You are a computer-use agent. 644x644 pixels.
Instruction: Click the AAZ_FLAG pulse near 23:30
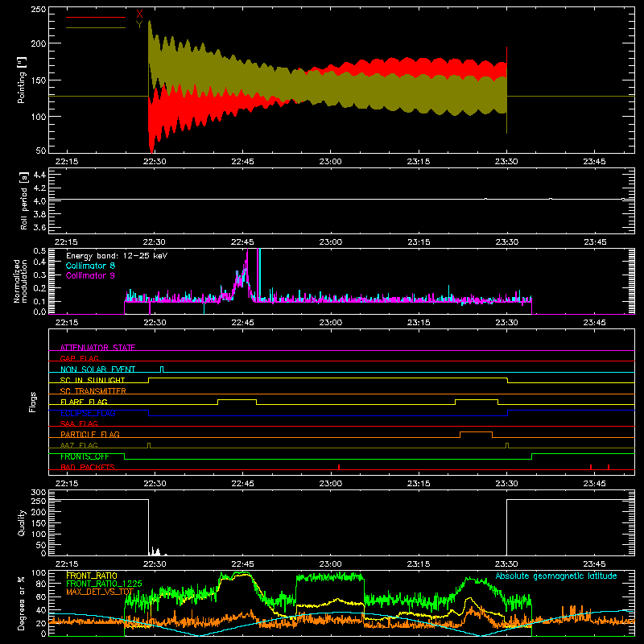tap(507, 445)
